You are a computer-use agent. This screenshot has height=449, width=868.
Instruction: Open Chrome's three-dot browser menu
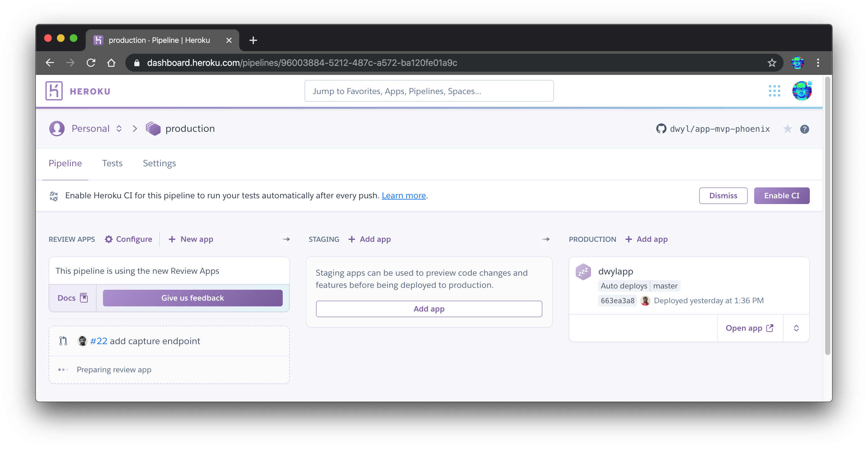point(818,63)
